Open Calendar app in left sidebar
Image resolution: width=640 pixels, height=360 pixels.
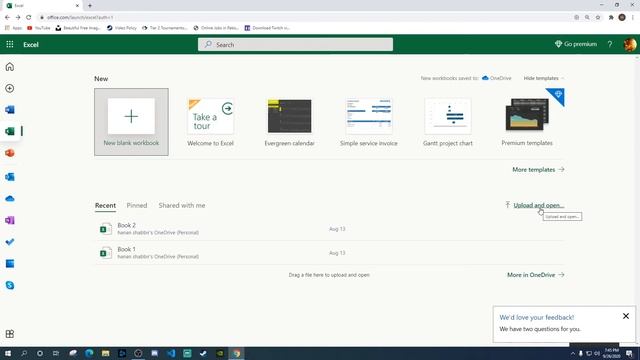(10, 263)
